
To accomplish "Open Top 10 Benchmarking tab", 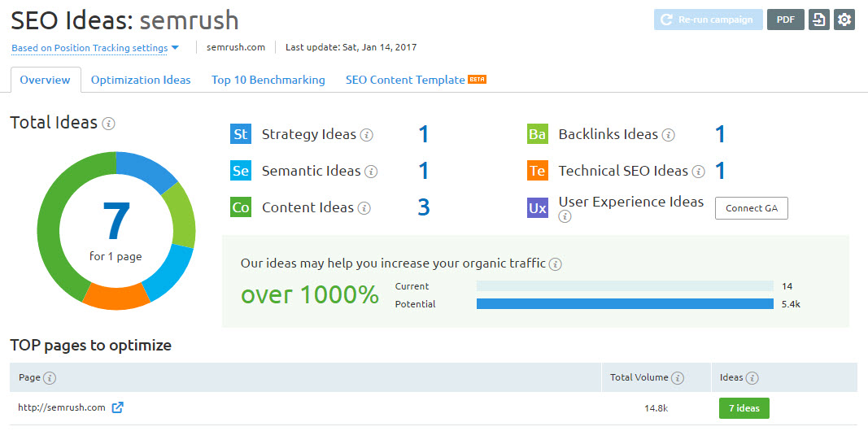I will pyautogui.click(x=268, y=80).
